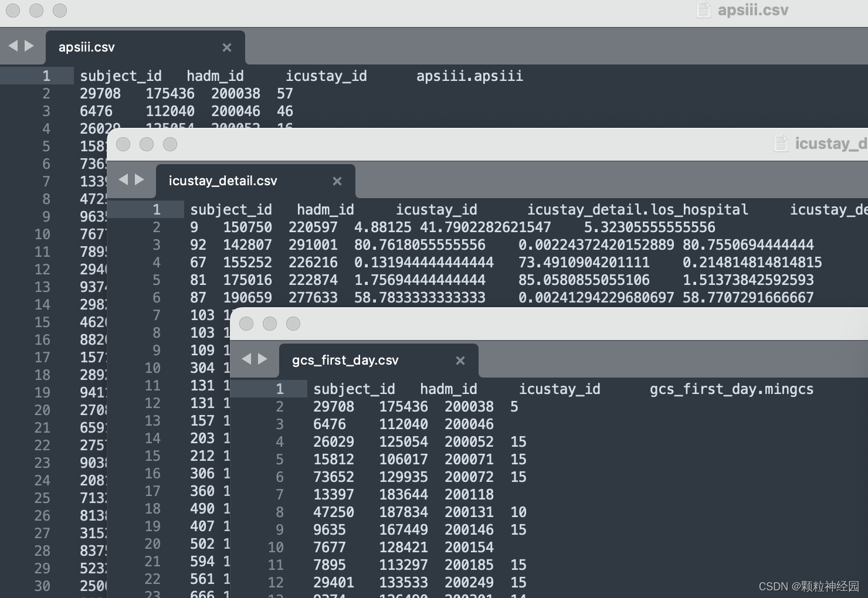Click hadm_id 183644 in gcs_first_day

(x=404, y=495)
